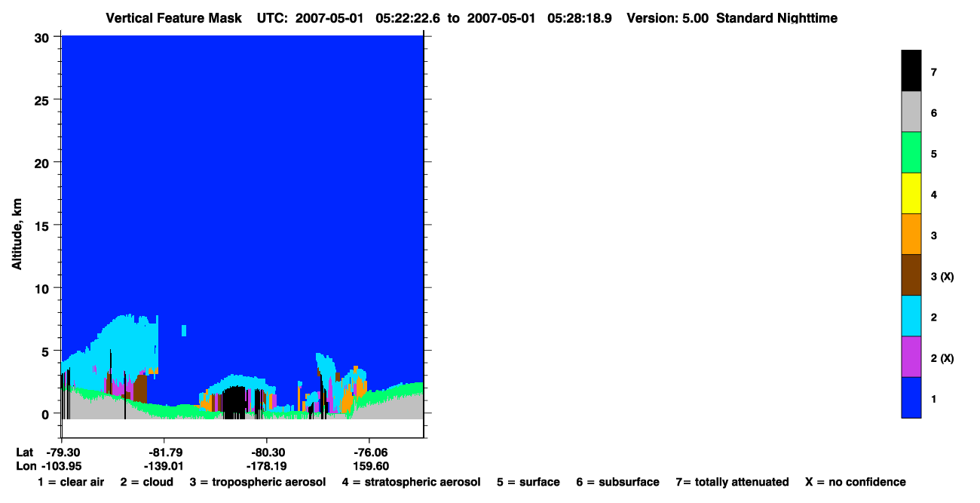The image size is (980, 503).
Task: Click the '5 = surface' legend text
Action: tap(528, 482)
